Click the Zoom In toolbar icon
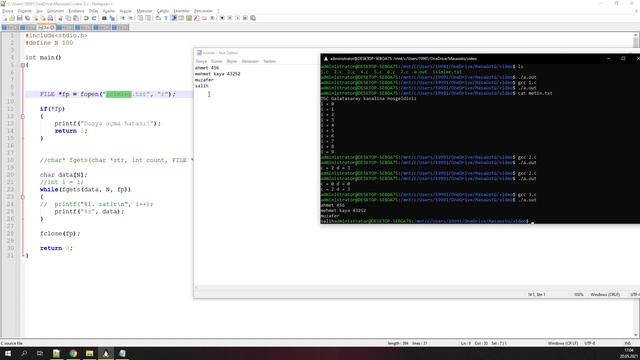This screenshot has height=360, width=640. [x=122, y=18]
